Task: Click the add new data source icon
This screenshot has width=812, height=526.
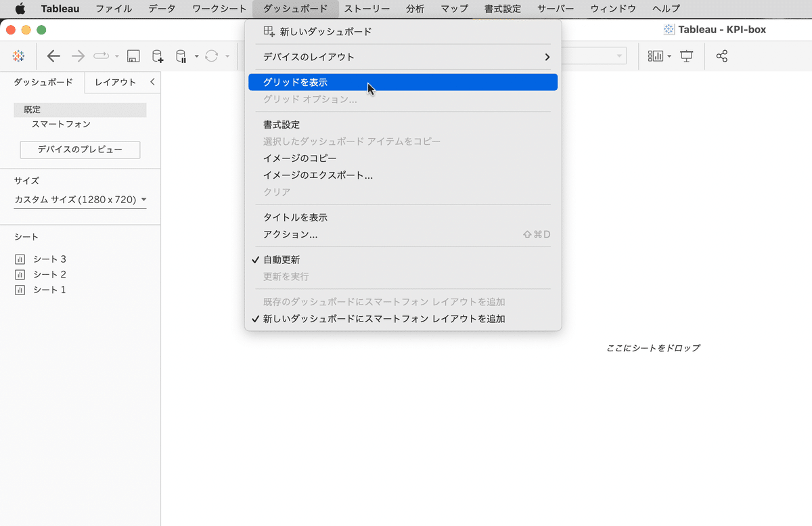Action: click(157, 56)
